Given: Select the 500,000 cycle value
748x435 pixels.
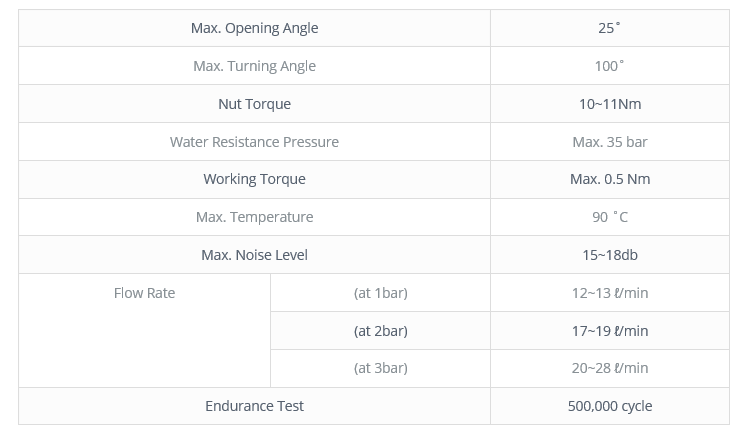Looking at the screenshot, I should [x=610, y=406].
